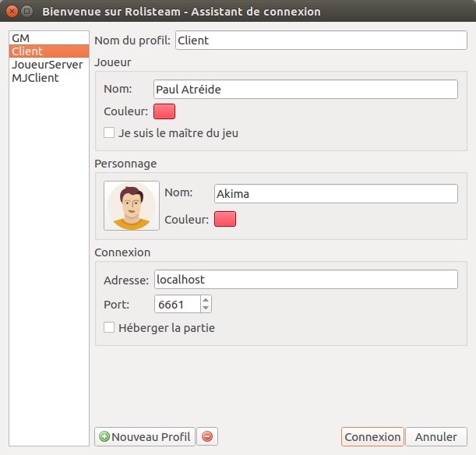Image resolution: width=476 pixels, height=455 pixels.
Task: Decrease the port number with down arrow
Action: pyautogui.click(x=205, y=309)
